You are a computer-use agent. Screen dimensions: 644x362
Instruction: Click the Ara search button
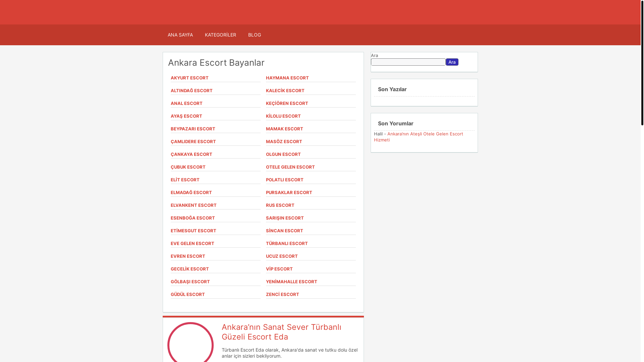click(x=452, y=62)
